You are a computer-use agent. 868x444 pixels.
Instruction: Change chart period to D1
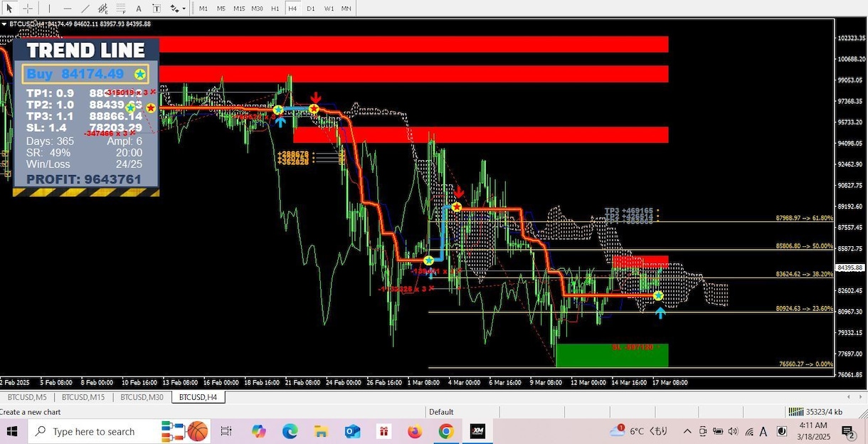(311, 9)
